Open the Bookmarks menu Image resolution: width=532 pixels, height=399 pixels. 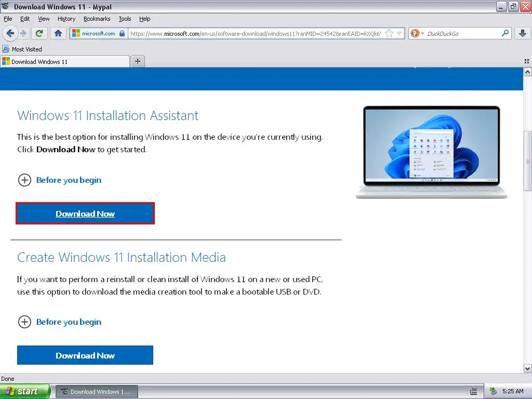point(97,19)
